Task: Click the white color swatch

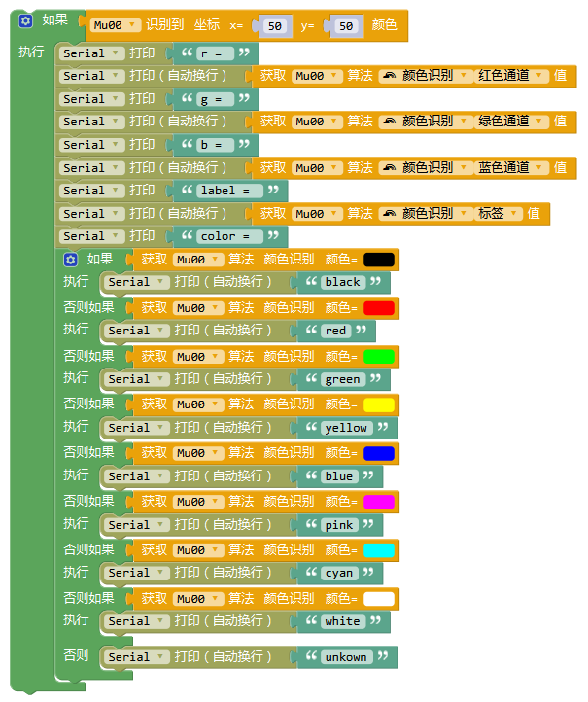Action: (x=379, y=599)
